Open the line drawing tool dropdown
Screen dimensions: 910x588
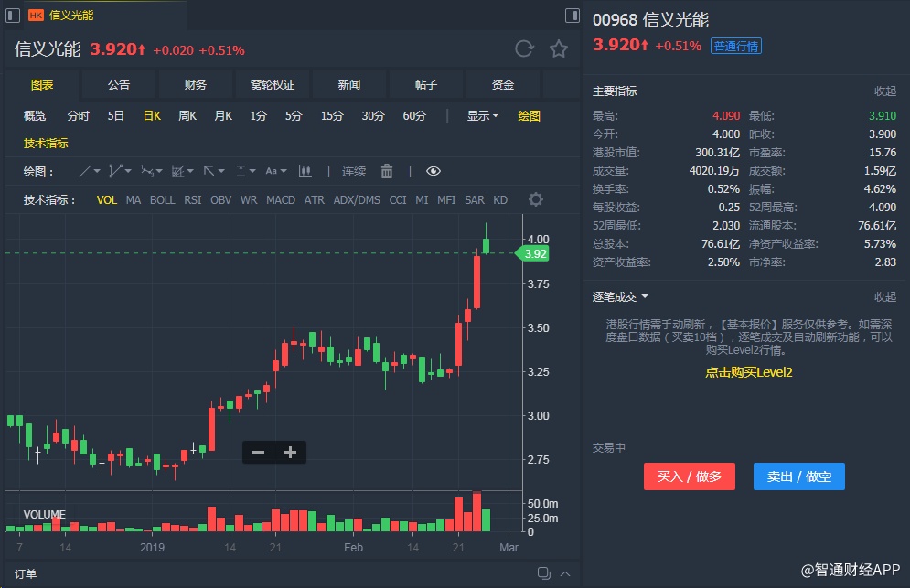click(90, 171)
